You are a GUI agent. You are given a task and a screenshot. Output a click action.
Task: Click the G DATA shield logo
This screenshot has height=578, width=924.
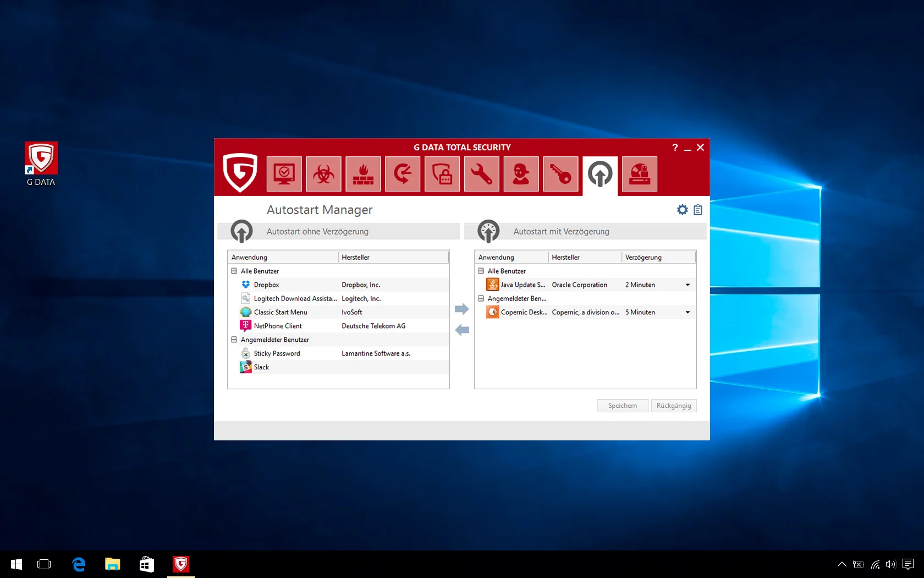240,172
